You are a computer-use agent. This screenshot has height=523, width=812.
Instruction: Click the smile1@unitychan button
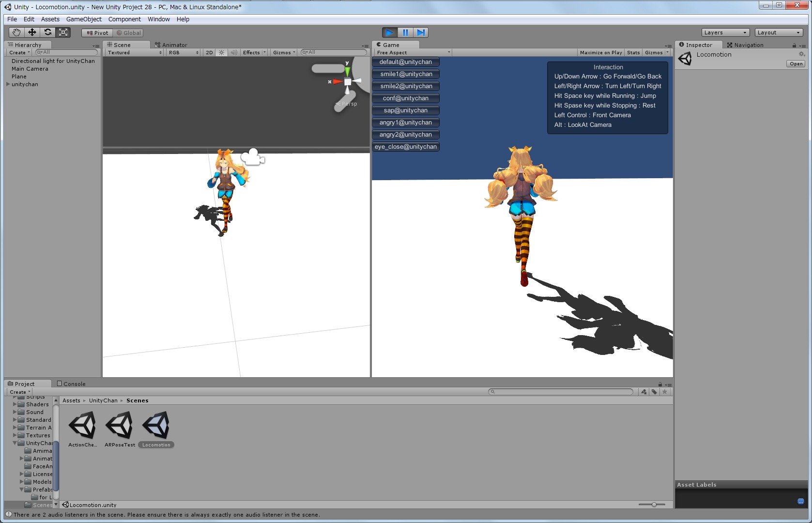[406, 74]
